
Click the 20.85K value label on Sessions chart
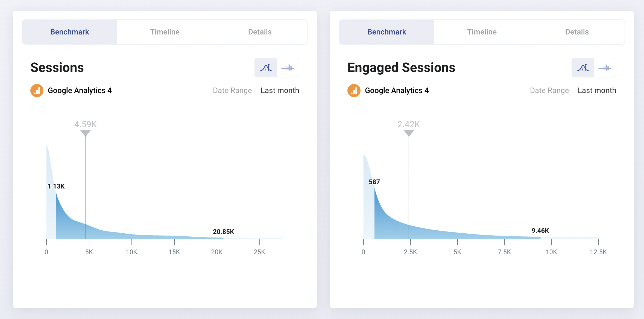tap(224, 231)
